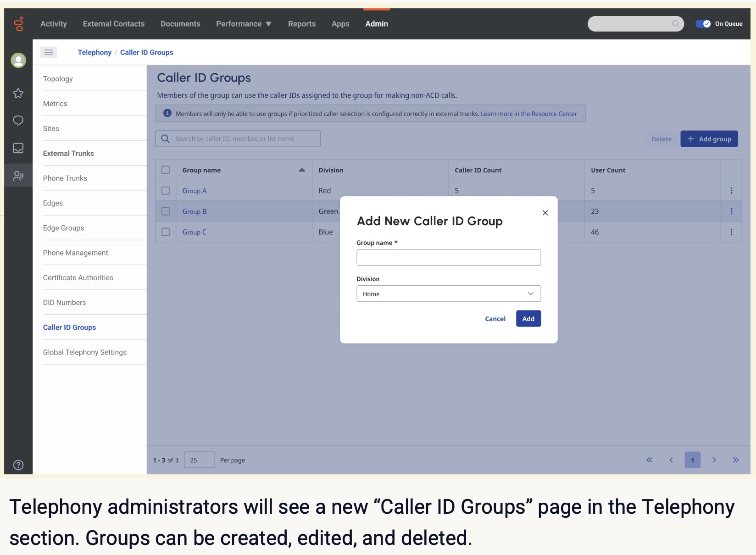This screenshot has width=756, height=555.
Task: Open the chat bubble icon
Action: [x=18, y=121]
